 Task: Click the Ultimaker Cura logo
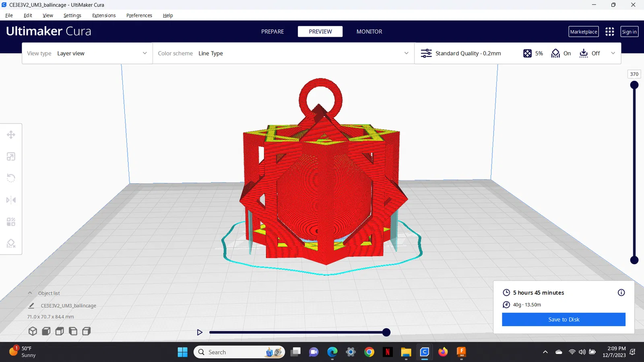pos(49,31)
